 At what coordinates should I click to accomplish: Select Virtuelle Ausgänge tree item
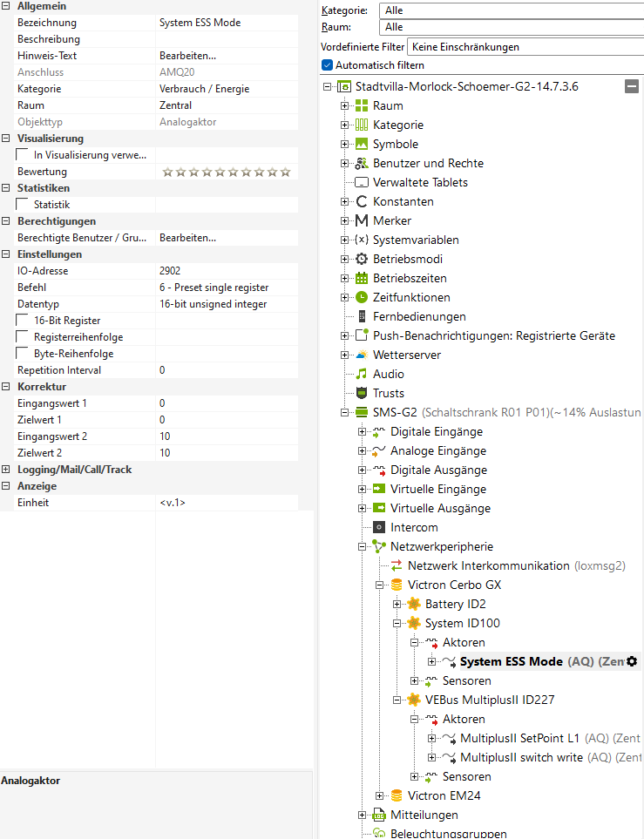[x=440, y=508]
